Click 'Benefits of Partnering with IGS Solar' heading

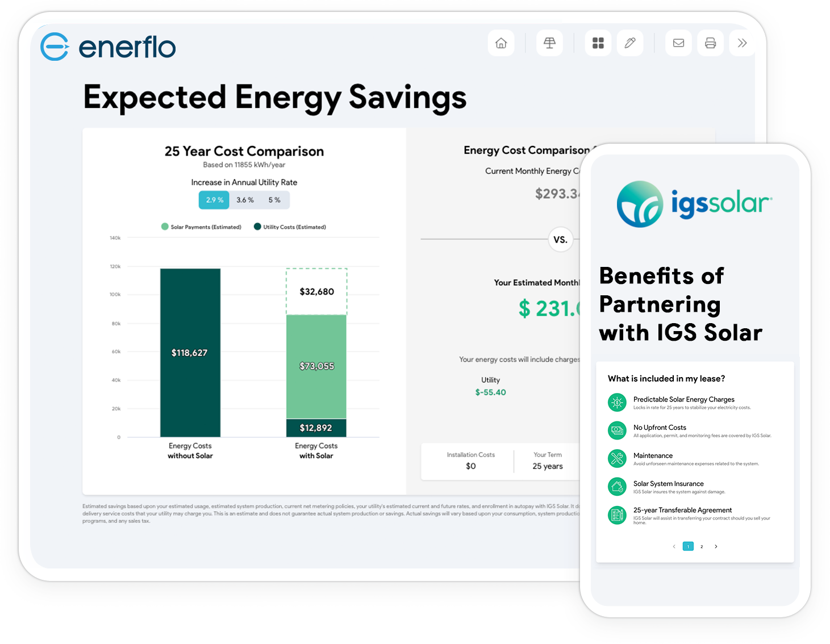click(681, 304)
